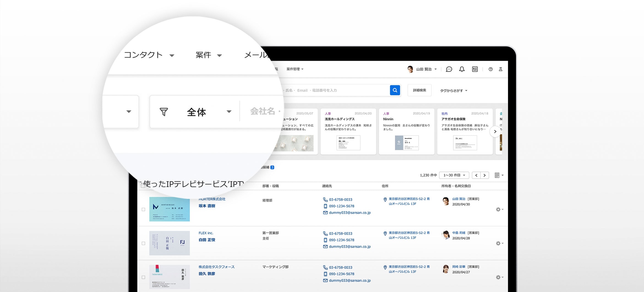Open MORTER株式会社 company link
The width and height of the screenshot is (644, 292).
point(212,199)
